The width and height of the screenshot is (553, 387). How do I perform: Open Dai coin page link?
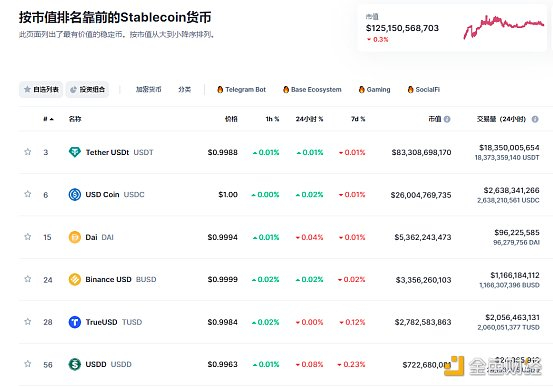99,237
